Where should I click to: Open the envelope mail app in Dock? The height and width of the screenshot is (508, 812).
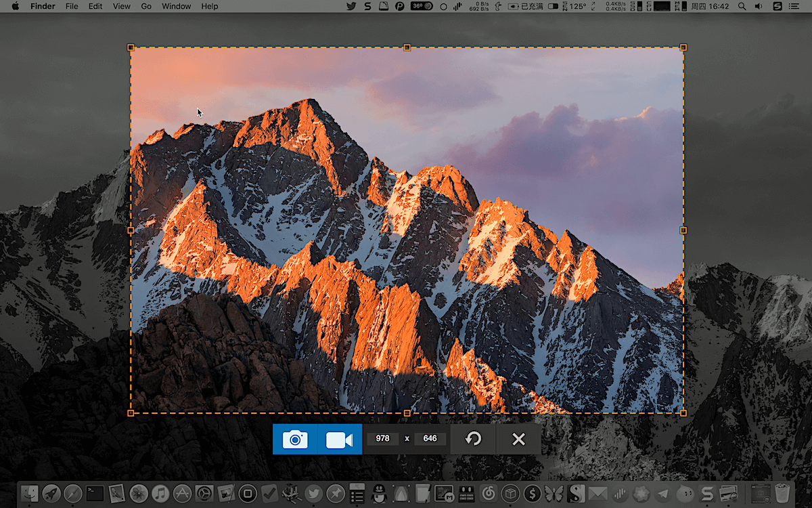pos(597,493)
